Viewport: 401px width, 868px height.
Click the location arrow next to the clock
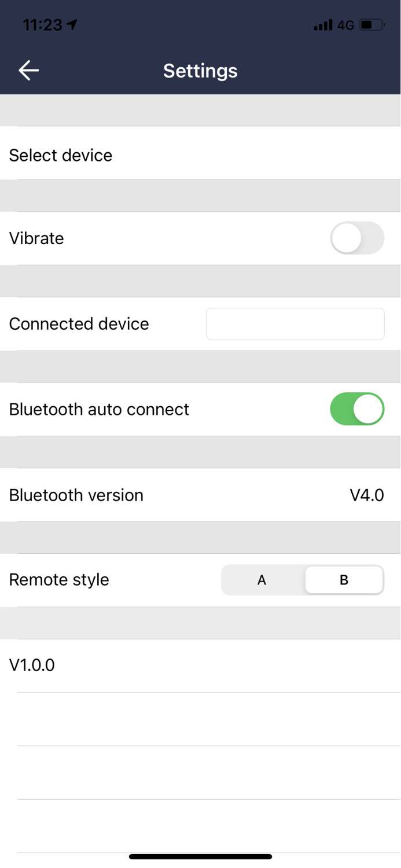click(72, 24)
